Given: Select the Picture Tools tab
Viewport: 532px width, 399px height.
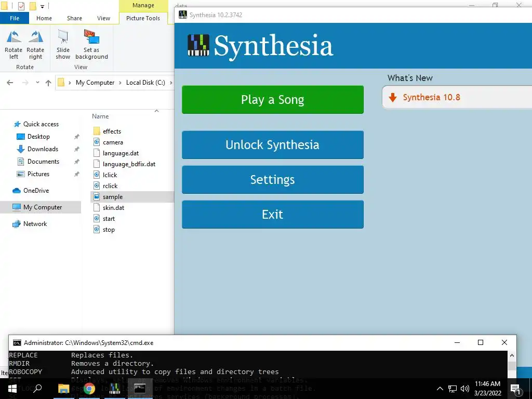Looking at the screenshot, I should [x=143, y=18].
